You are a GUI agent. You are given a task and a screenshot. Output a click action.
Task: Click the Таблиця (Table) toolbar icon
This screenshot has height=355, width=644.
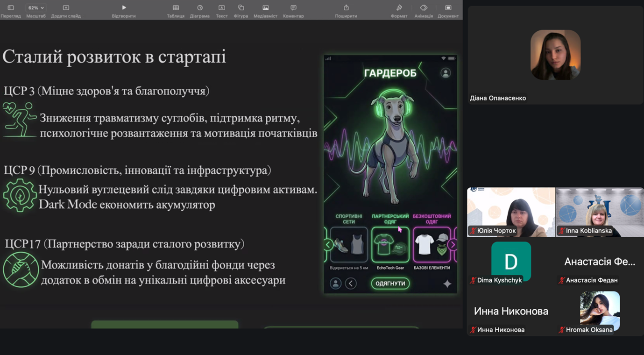click(x=176, y=8)
